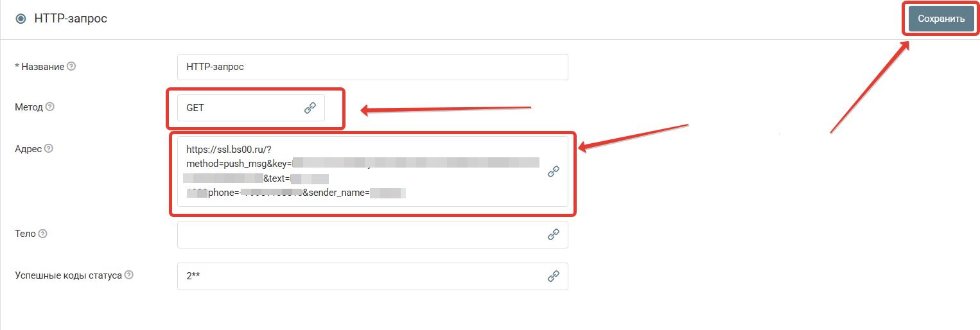Click the HTTP-запрос header title

[x=71, y=19]
